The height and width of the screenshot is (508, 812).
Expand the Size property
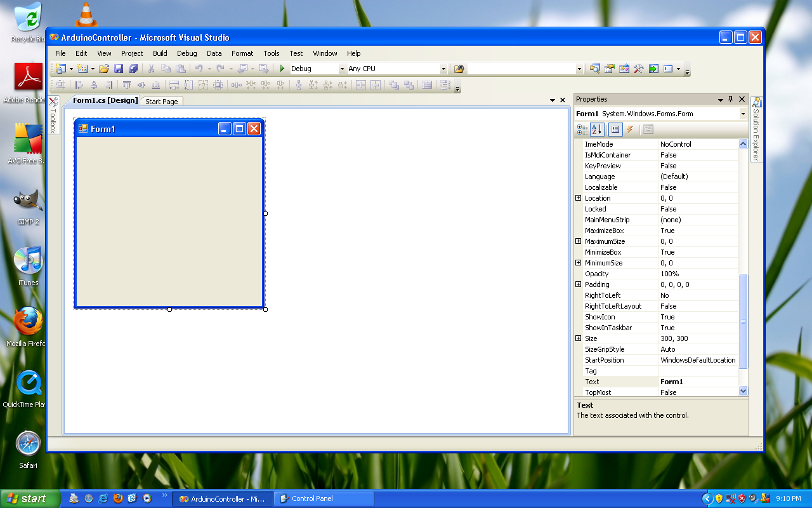click(x=578, y=338)
